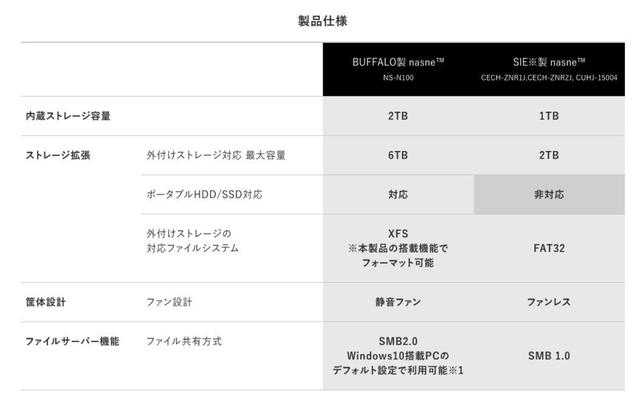
Task: Select the BUFFALO製 nasne column header
Action: click(x=398, y=69)
